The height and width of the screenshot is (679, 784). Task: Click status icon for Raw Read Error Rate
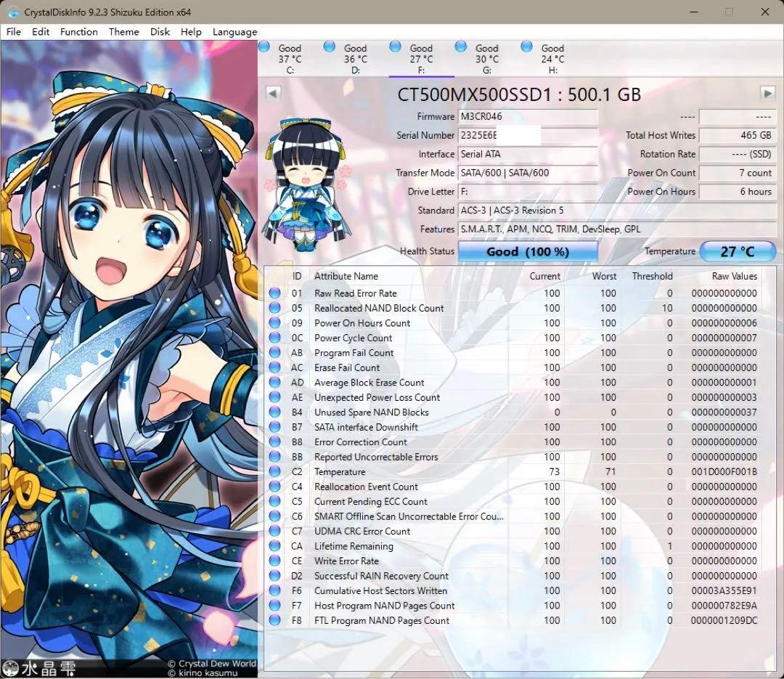[x=274, y=293]
